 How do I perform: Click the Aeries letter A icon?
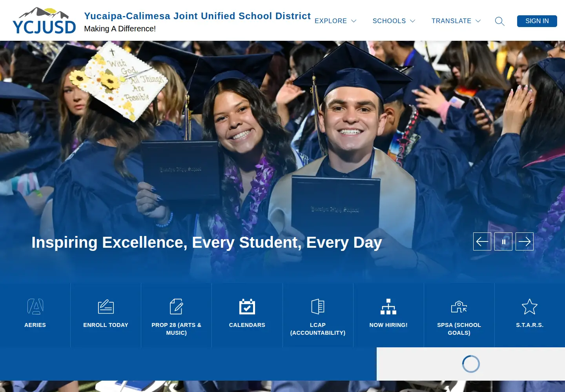(35, 307)
